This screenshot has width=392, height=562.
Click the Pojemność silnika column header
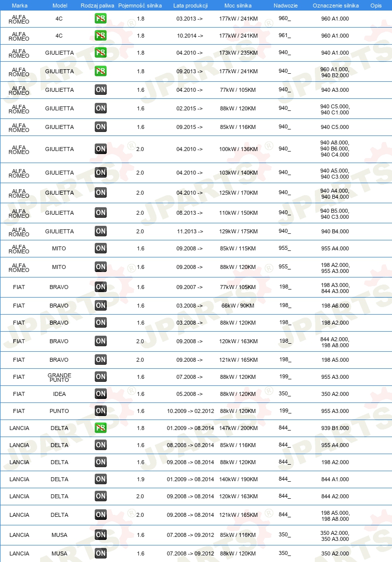[x=140, y=6]
